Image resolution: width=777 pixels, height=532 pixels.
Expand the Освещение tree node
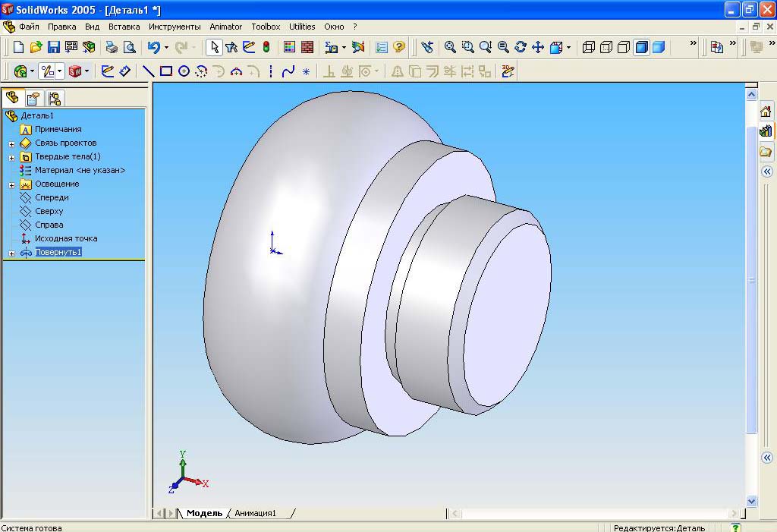(11, 185)
